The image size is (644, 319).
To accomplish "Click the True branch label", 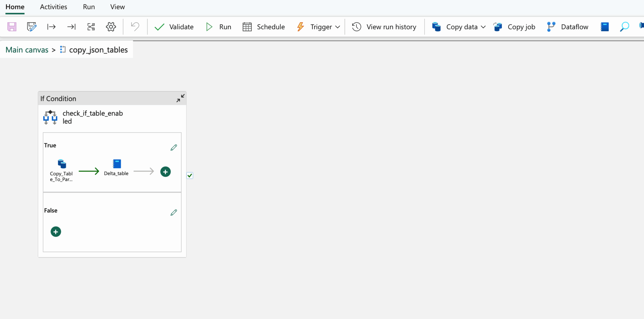I will (50, 145).
